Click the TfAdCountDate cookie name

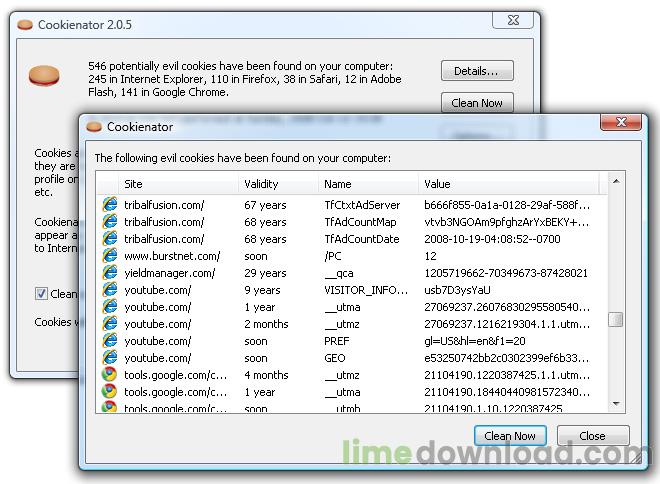coord(362,239)
